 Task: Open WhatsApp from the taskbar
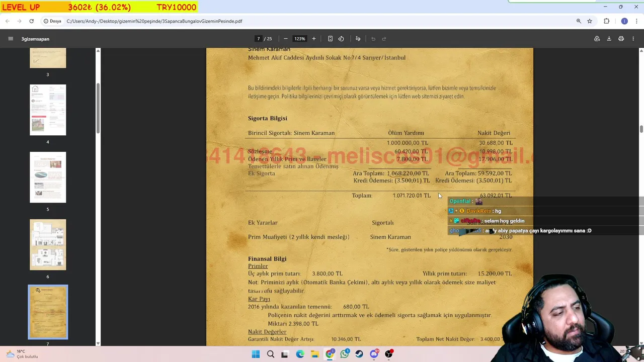(x=344, y=354)
